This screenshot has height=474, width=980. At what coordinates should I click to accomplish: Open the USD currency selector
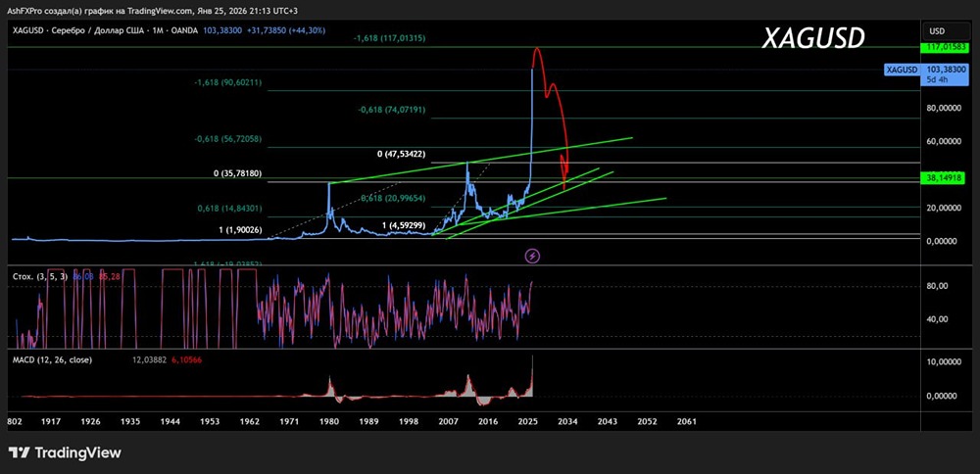tap(947, 31)
